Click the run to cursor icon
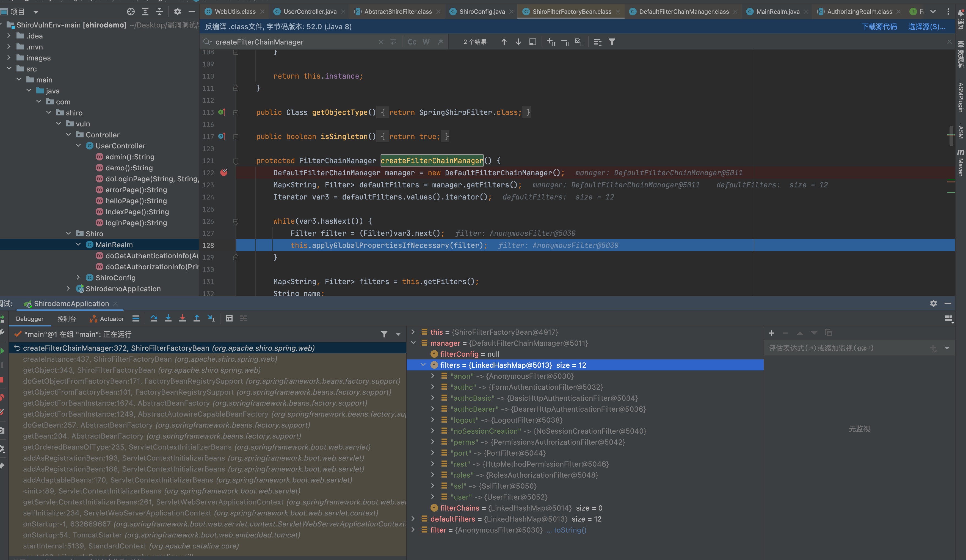 [x=211, y=318]
